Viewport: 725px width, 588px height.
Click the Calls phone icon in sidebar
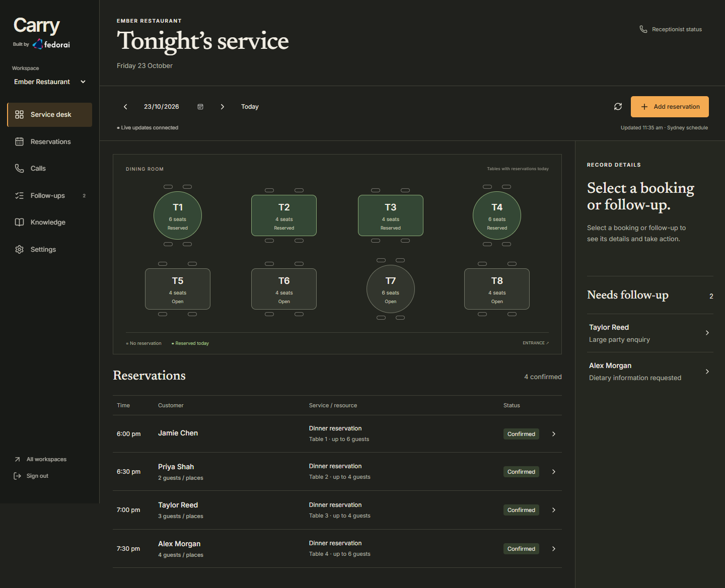click(x=20, y=169)
